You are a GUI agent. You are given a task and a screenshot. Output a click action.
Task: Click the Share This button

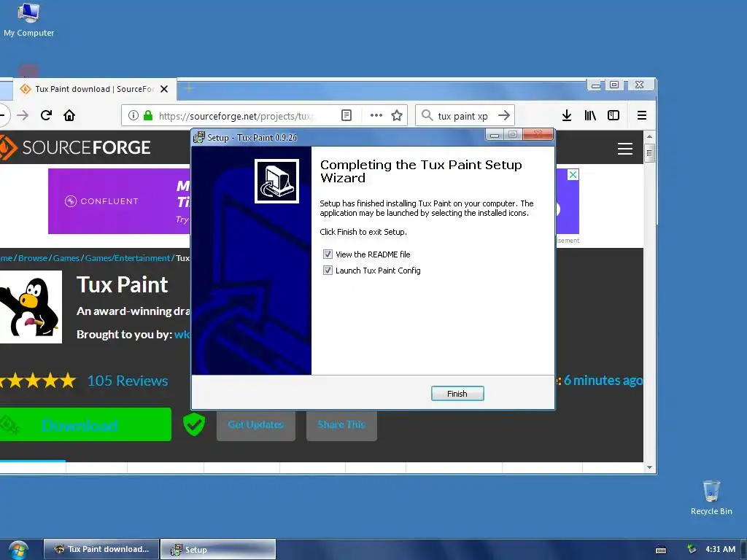[x=341, y=424]
